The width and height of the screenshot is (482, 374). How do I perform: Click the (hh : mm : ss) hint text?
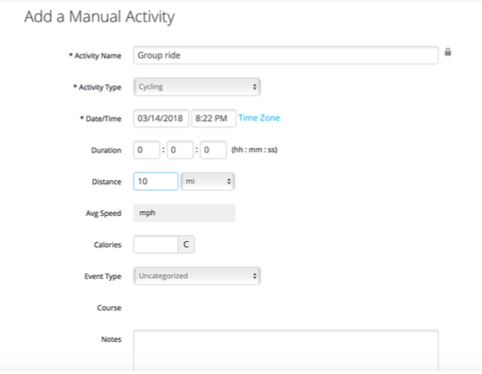255,150
